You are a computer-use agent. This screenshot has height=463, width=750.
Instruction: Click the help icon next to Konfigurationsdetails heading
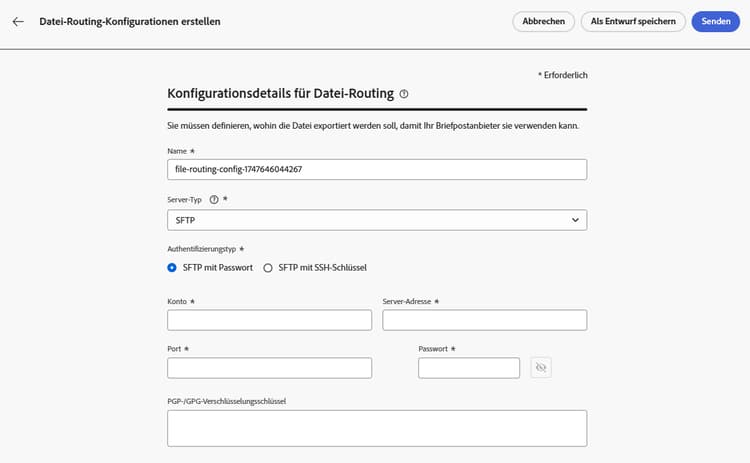[404, 94]
